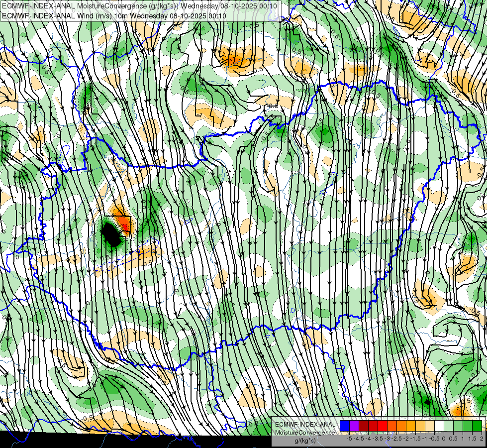Select the ECMWF-INDEX-ANAL label in the legend

305,425
